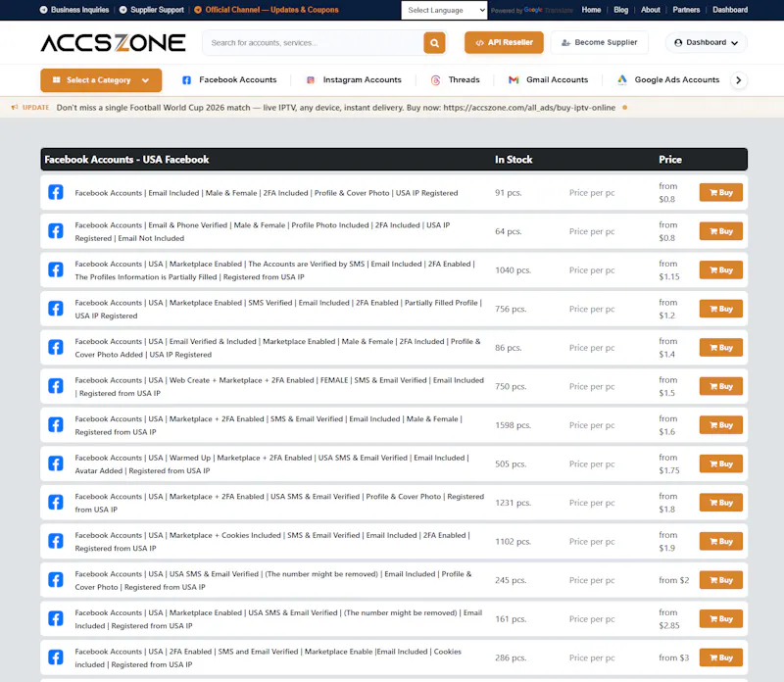Click the megaphone UPDATE icon

click(15, 107)
